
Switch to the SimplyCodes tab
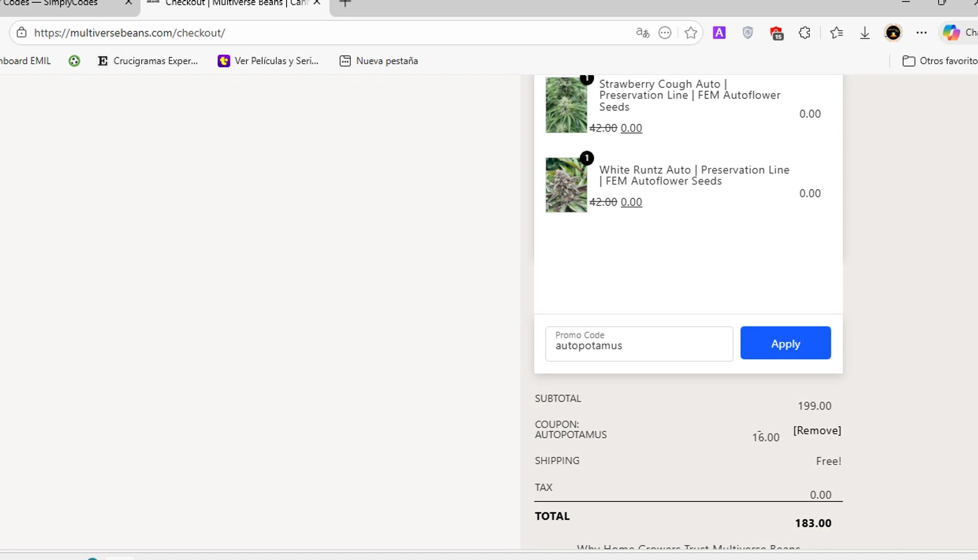(x=59, y=4)
